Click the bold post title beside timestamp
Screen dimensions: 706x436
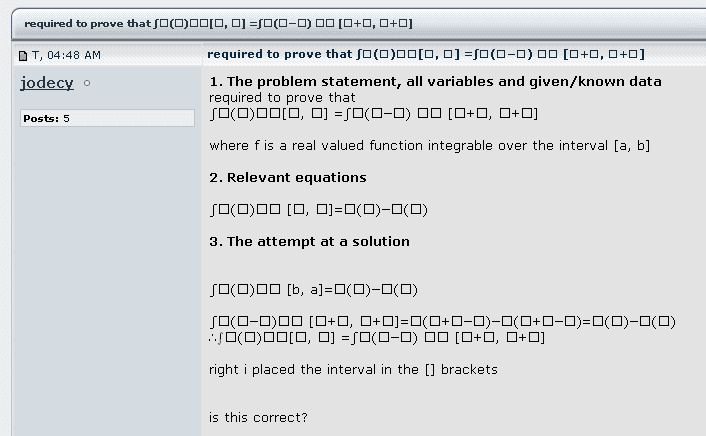click(x=425, y=54)
